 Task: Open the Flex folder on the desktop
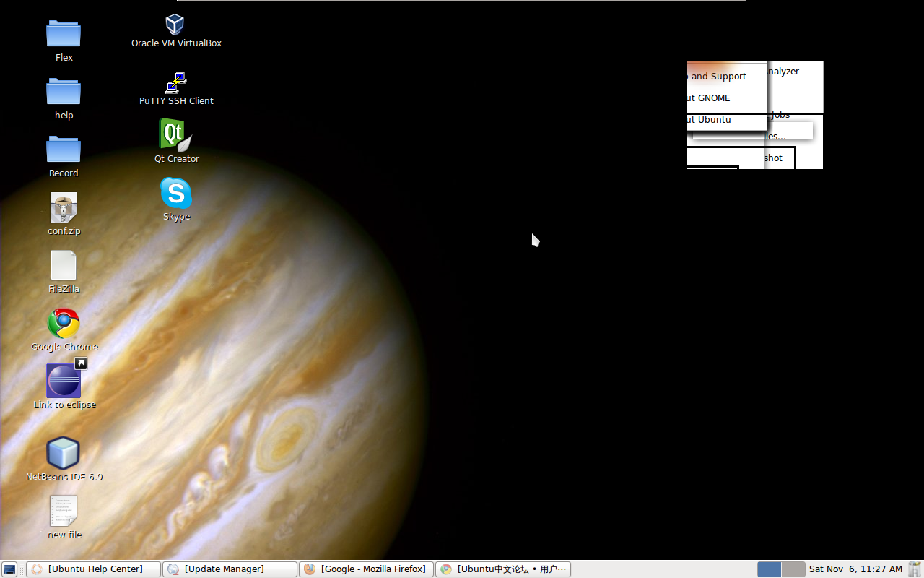[x=64, y=34]
